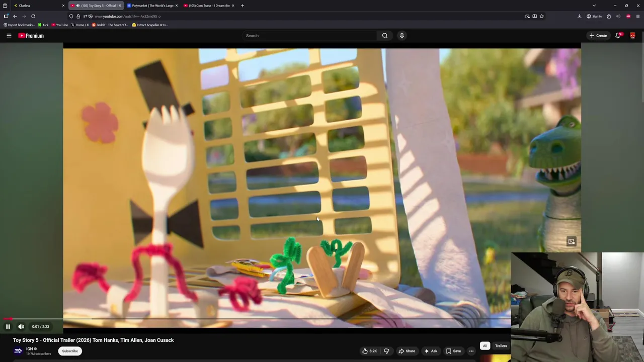Switch to the Com Truise browser tab
This screenshot has width=644, height=362.
pyautogui.click(x=209, y=6)
